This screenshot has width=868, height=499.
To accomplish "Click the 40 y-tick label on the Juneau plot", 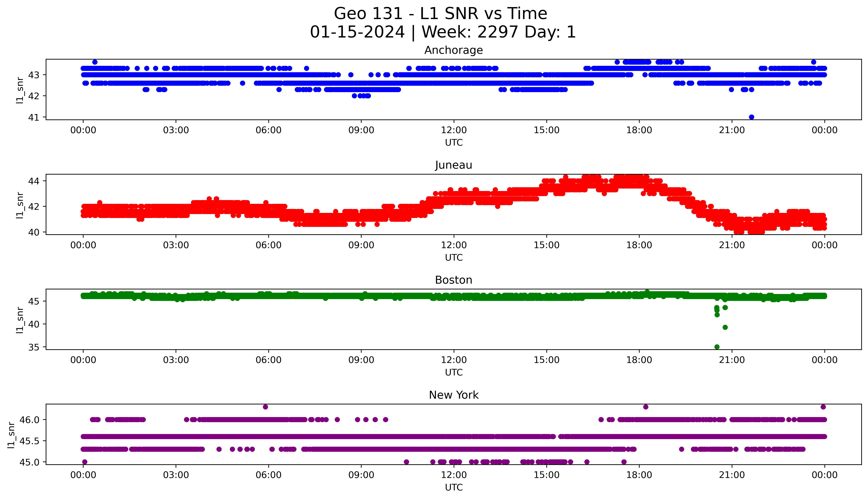I will (x=34, y=232).
